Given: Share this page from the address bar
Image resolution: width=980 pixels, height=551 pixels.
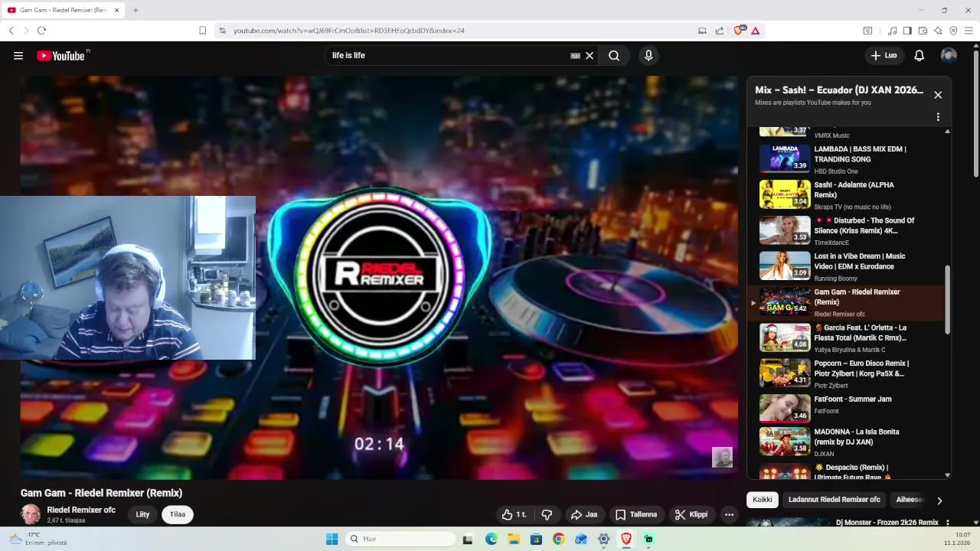Looking at the screenshot, I should pyautogui.click(x=720, y=31).
